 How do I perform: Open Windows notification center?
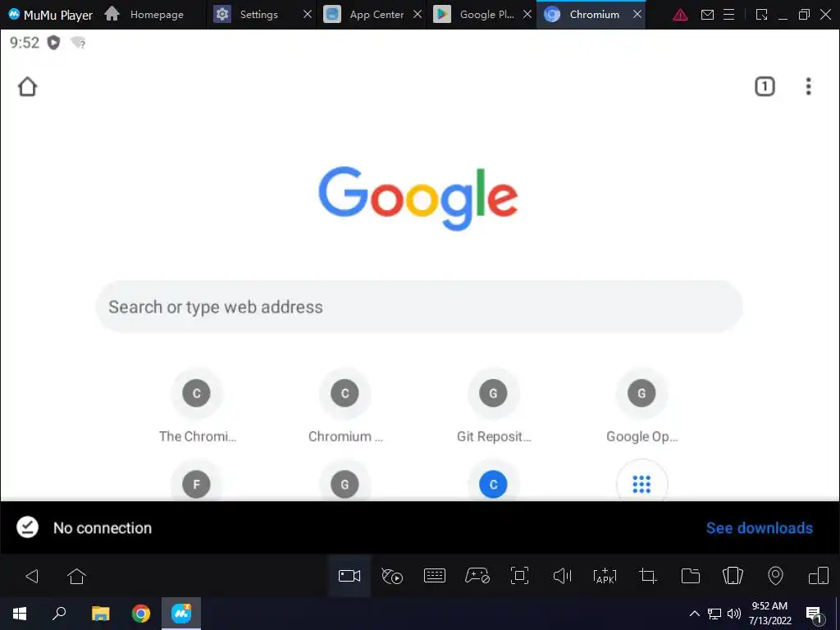pos(815,614)
